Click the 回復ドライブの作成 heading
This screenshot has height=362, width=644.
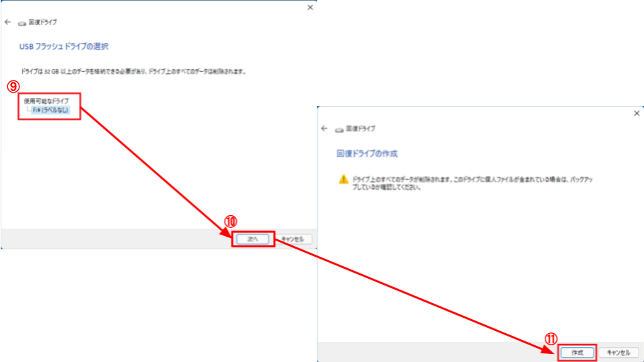(x=367, y=154)
